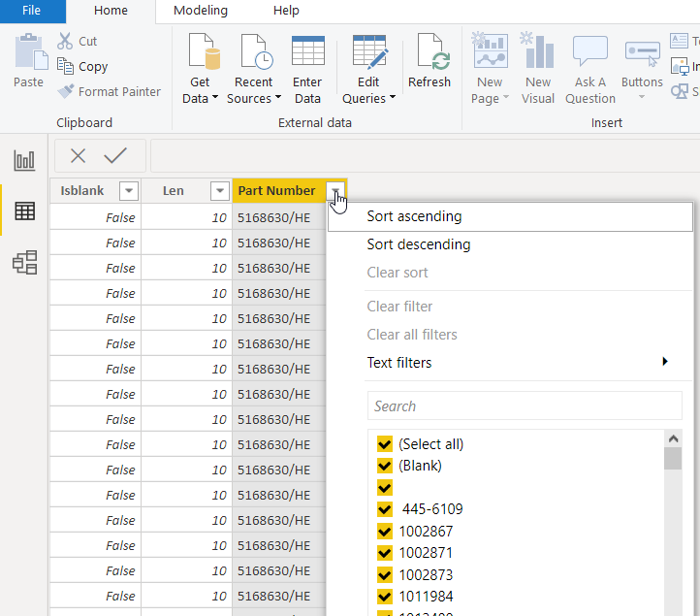Image resolution: width=700 pixels, height=616 pixels.
Task: Click the Buttons insert icon
Action: click(x=643, y=53)
